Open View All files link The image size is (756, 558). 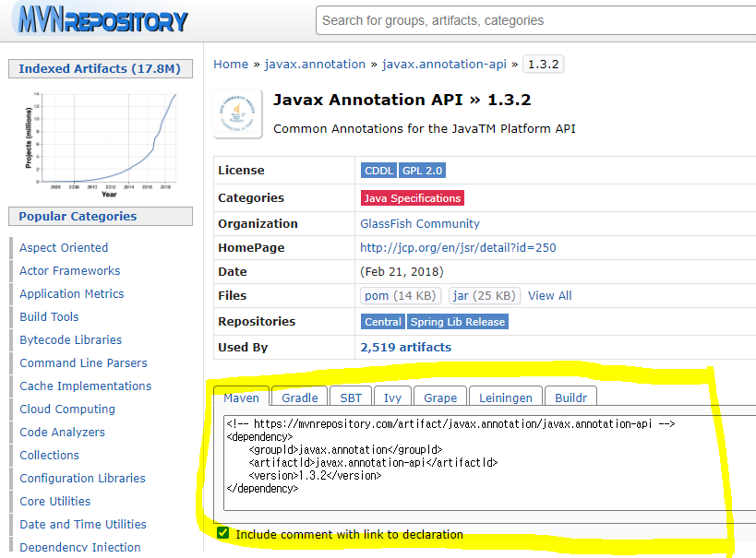[x=549, y=295]
